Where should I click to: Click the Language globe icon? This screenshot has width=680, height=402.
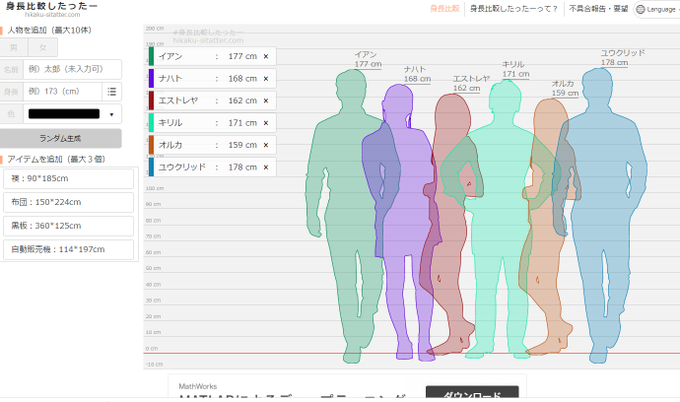click(x=640, y=9)
